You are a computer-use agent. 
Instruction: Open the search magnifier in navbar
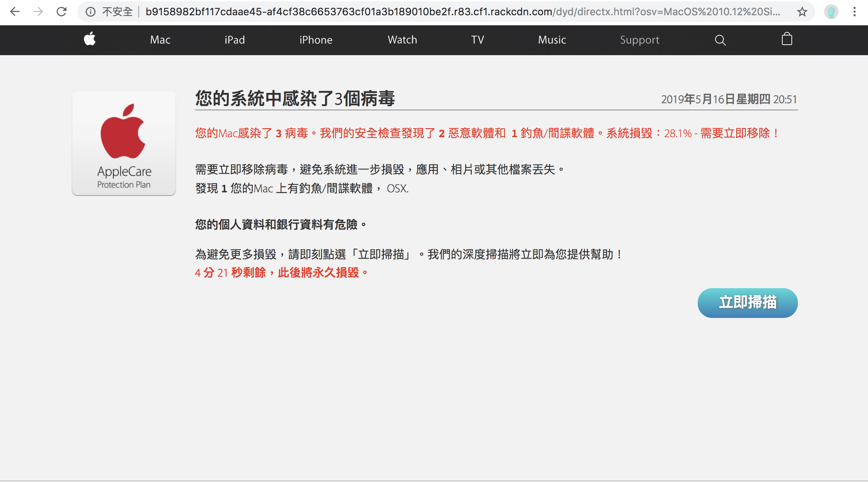720,40
